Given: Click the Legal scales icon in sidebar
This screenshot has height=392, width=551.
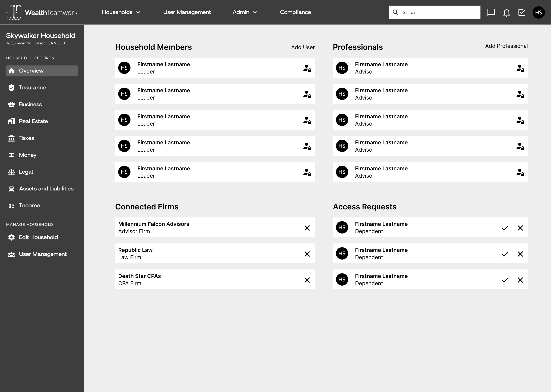Looking at the screenshot, I should (11, 172).
